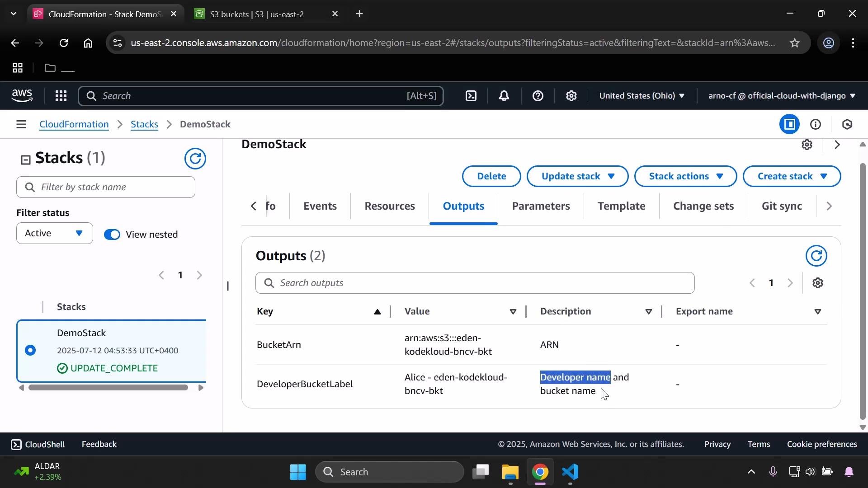Expand the Stack actions dropdown
Viewport: 868px width, 488px height.
pyautogui.click(x=685, y=176)
